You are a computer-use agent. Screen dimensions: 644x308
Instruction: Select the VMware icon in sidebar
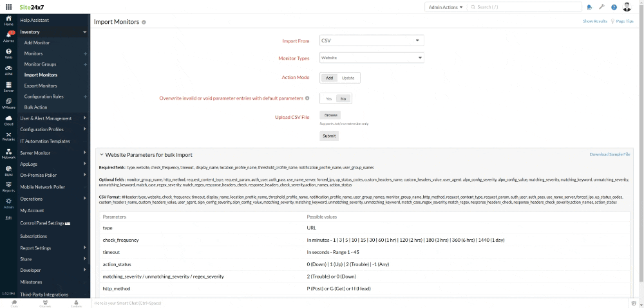[8, 104]
